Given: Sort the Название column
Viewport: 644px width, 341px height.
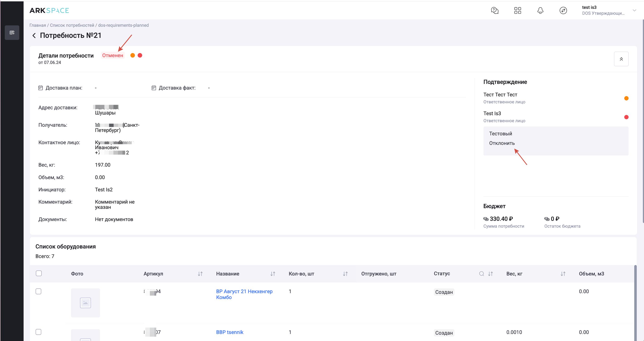Looking at the screenshot, I should (x=273, y=274).
